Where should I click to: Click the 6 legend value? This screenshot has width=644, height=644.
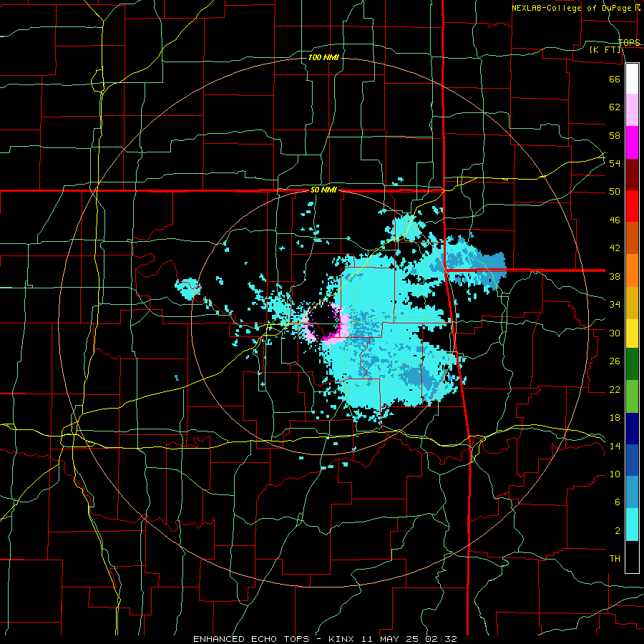pyautogui.click(x=618, y=502)
